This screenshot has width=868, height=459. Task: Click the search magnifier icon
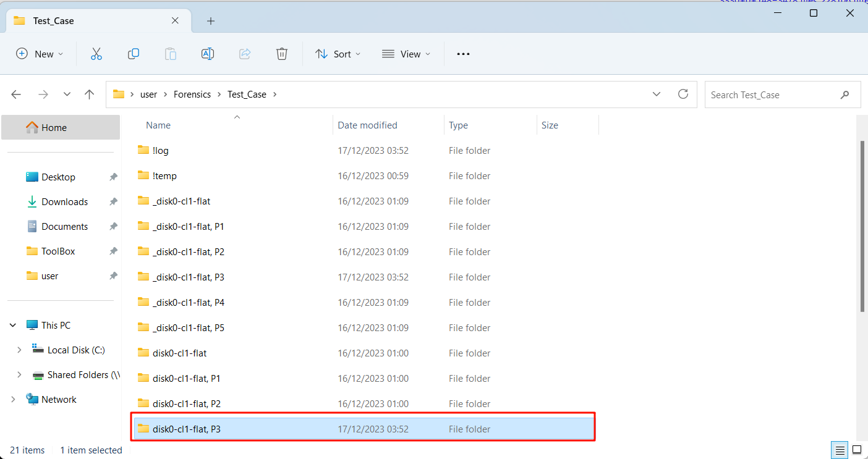(x=845, y=95)
